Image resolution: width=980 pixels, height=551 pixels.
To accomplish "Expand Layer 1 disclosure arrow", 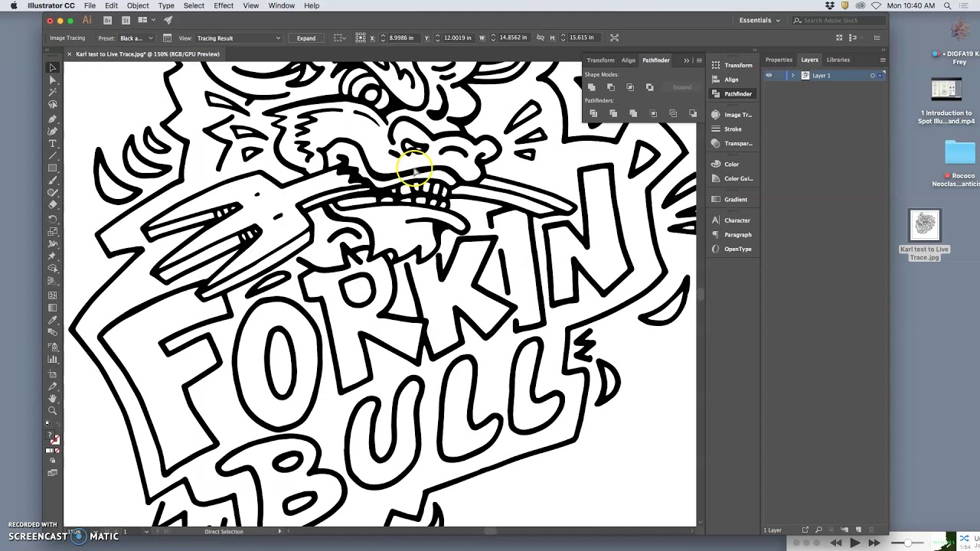I will click(x=792, y=76).
